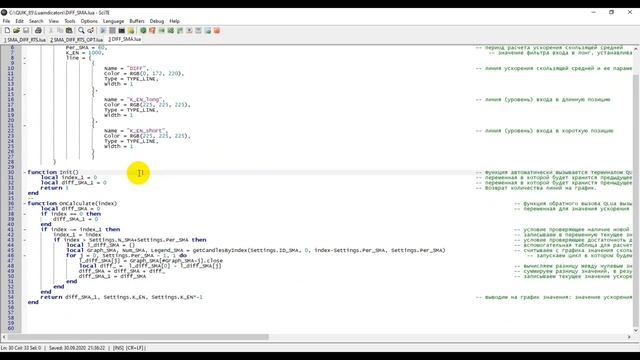Collapse the function Init() fold

(x=24, y=172)
